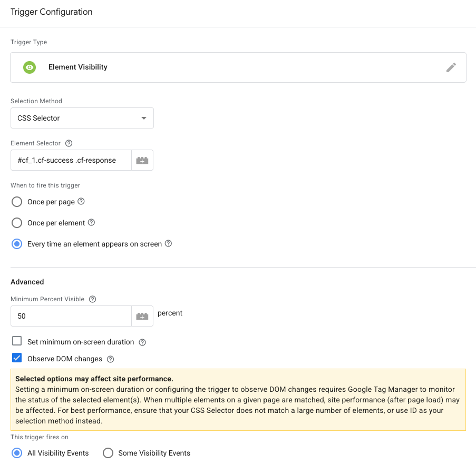
Task: Choose Once per element firing option
Action: click(x=16, y=222)
